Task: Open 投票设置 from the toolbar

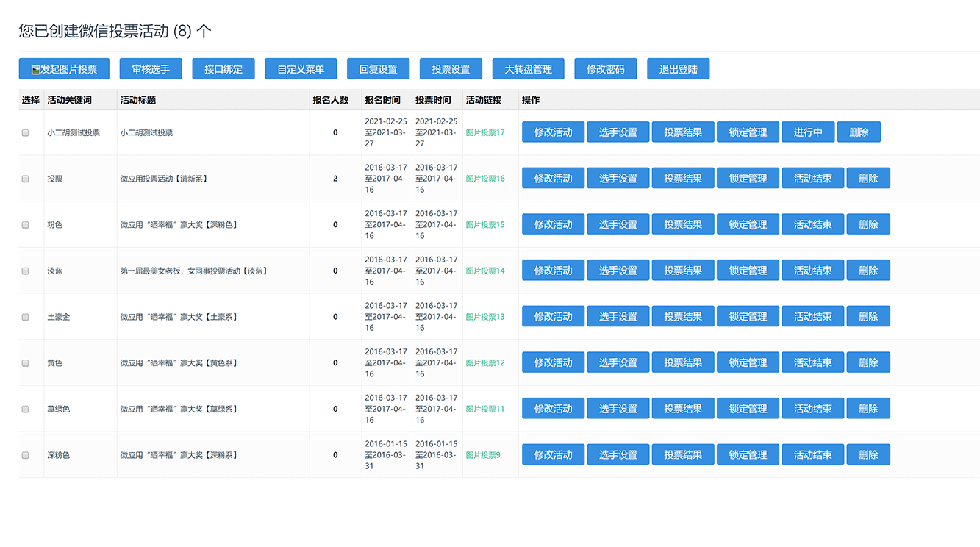Action: [x=450, y=68]
